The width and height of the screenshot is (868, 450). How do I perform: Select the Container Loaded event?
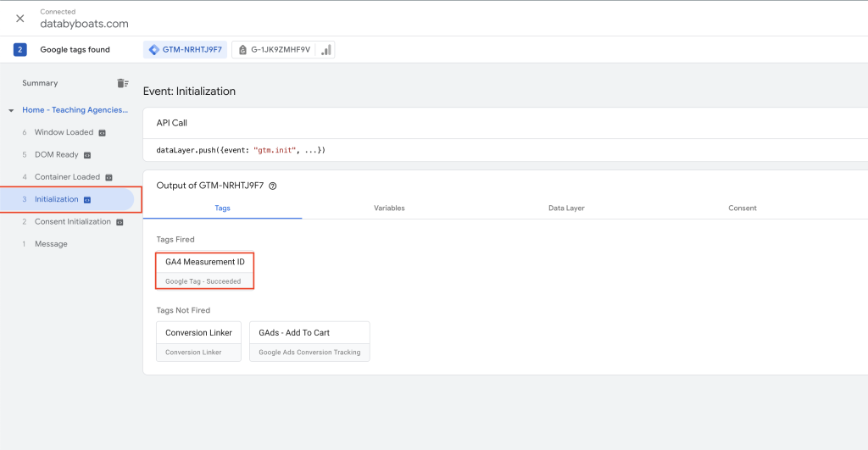pyautogui.click(x=67, y=176)
